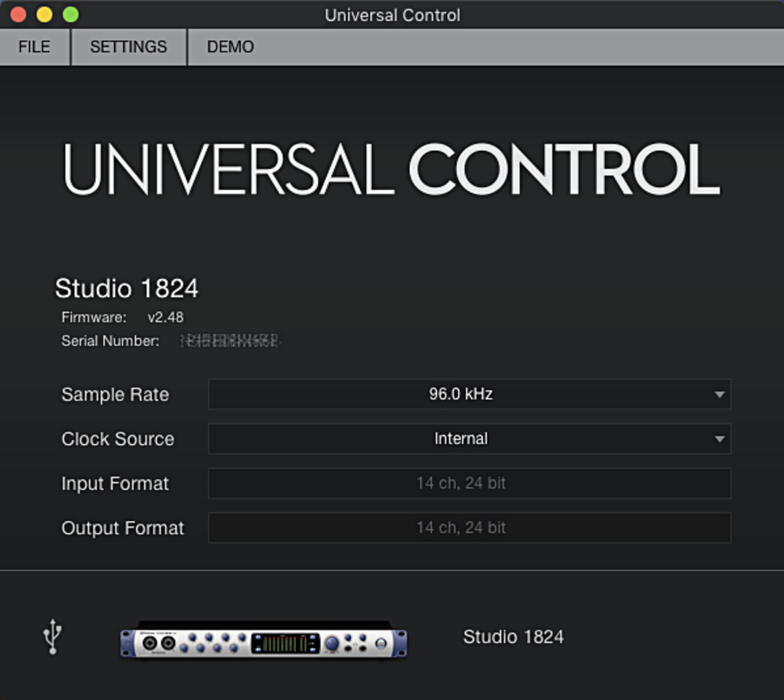Minimize the window with yellow button
Viewport: 784px width, 700px height.
click(44, 15)
